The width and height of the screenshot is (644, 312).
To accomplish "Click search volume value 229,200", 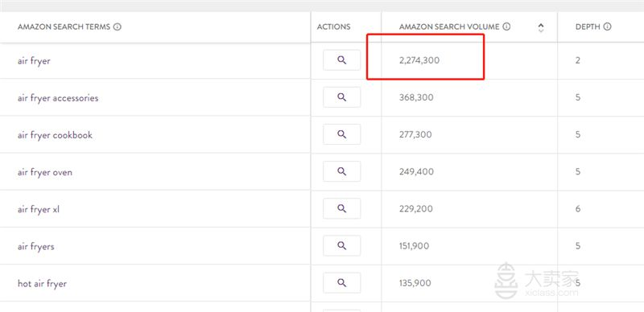I will click(415, 208).
